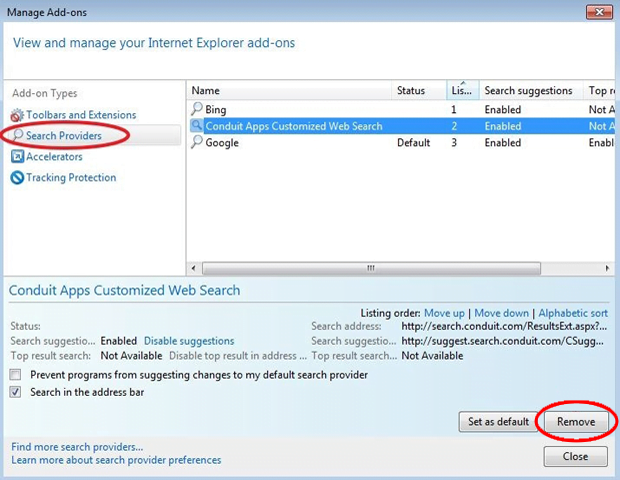Click the Google magnifier icon

click(x=197, y=142)
